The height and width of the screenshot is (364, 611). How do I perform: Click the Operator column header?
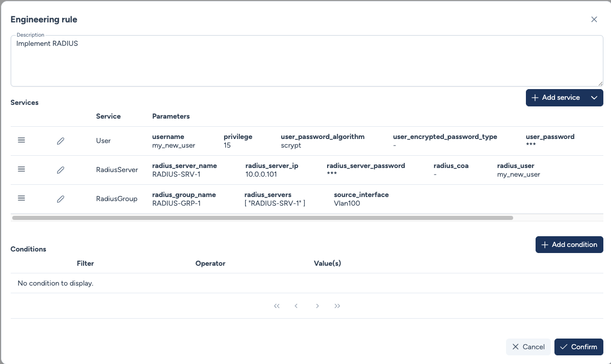[x=210, y=263]
